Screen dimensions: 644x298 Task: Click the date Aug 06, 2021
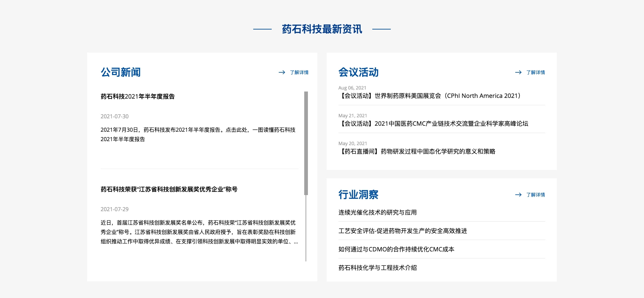click(x=352, y=88)
